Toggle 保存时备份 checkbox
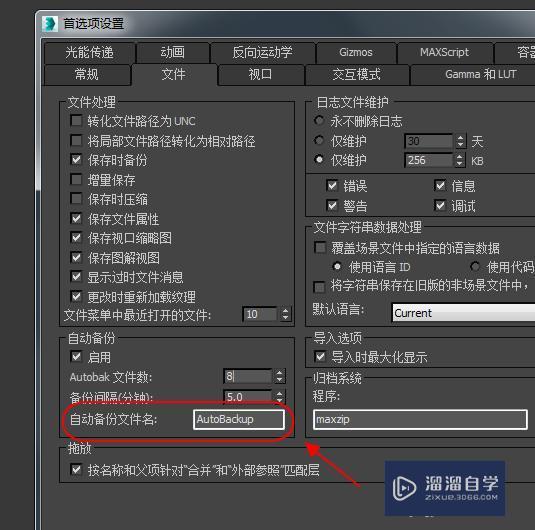535x530 pixels. tap(76, 160)
